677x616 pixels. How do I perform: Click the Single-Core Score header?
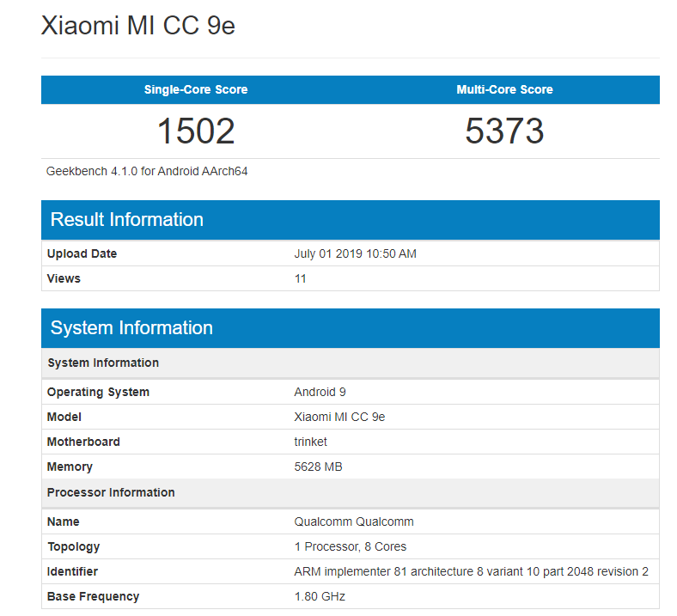point(196,89)
